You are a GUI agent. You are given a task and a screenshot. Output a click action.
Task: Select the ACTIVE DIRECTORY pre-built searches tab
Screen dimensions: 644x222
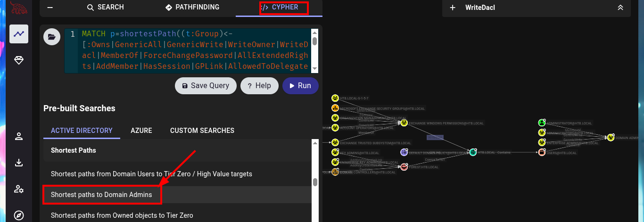coord(82,131)
